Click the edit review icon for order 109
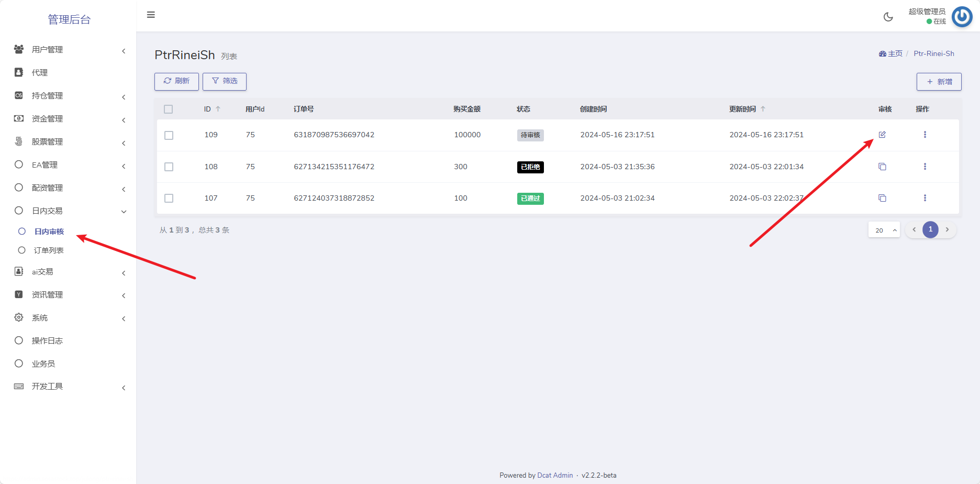The height and width of the screenshot is (484, 980). pos(882,135)
